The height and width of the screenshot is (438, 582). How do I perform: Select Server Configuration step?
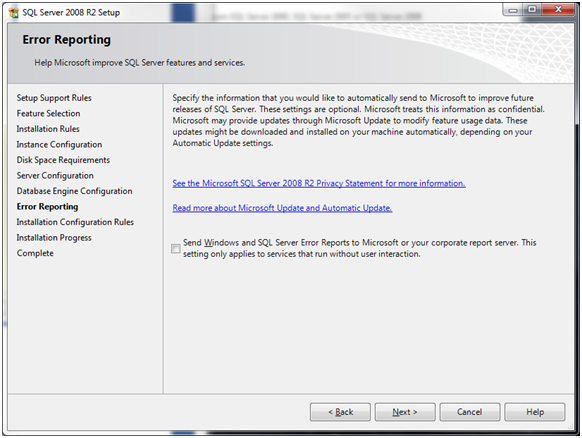pyautogui.click(x=55, y=176)
